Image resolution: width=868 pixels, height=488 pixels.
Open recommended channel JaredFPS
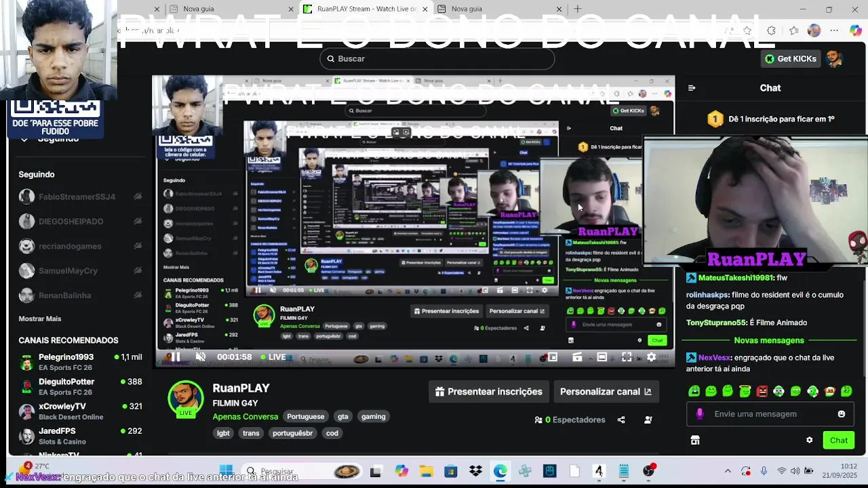(x=80, y=436)
